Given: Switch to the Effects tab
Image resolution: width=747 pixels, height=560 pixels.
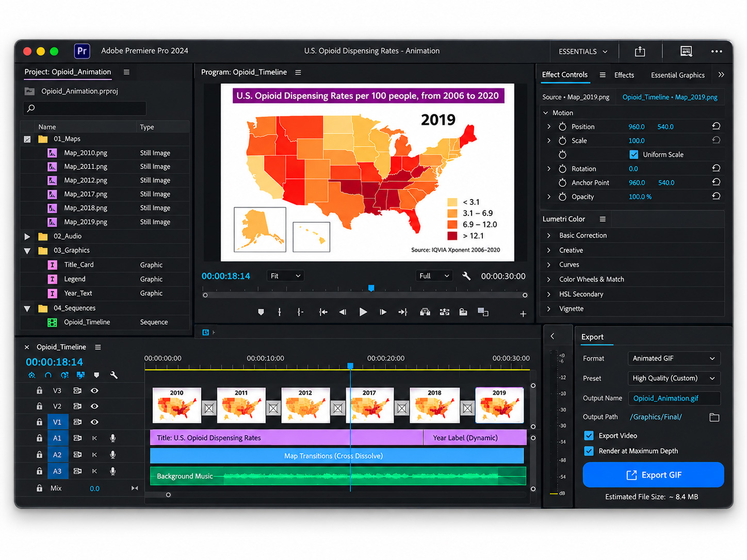Looking at the screenshot, I should tap(624, 75).
